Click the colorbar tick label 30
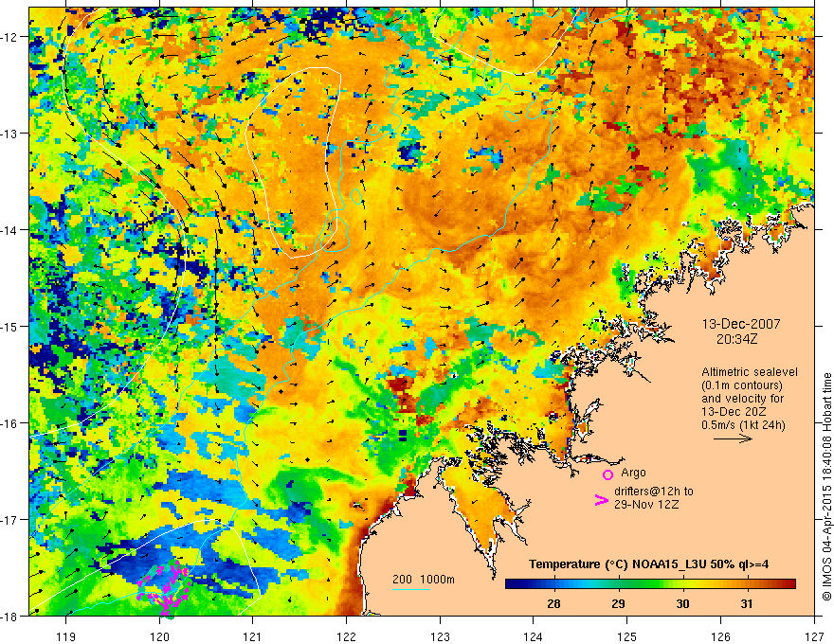The height and width of the screenshot is (644, 834). (682, 603)
